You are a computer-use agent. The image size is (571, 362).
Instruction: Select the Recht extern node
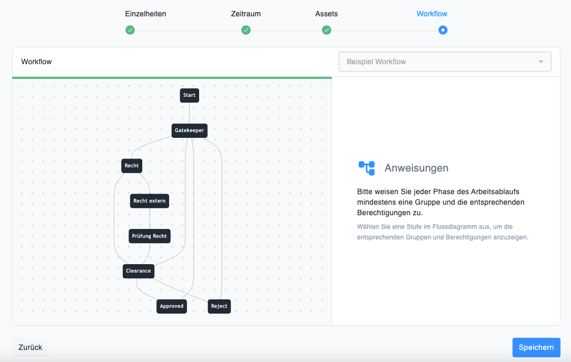point(149,201)
